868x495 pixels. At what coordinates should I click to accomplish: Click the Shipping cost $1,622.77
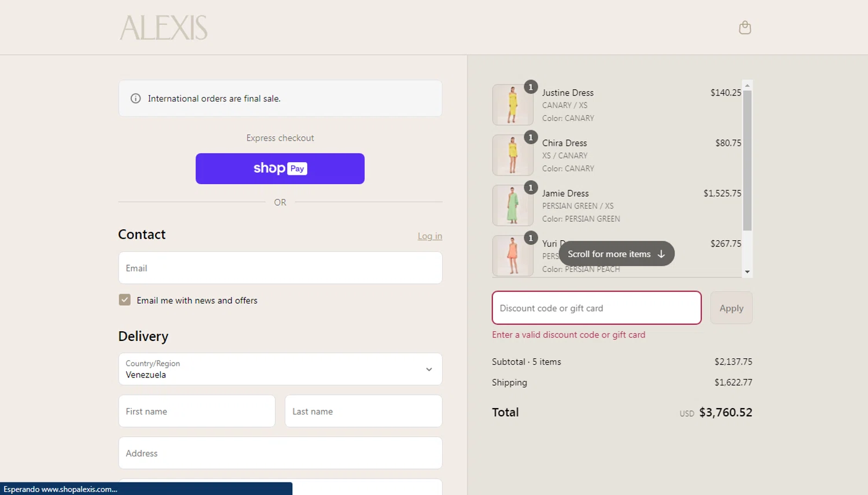733,382
